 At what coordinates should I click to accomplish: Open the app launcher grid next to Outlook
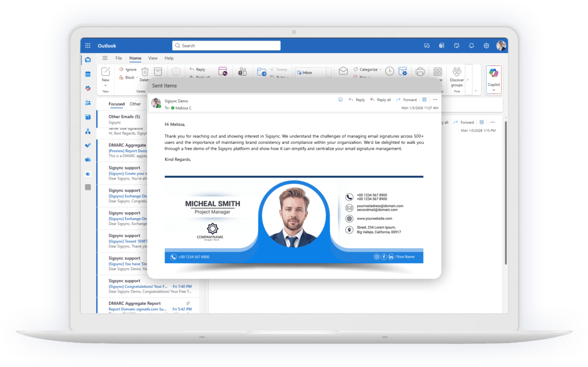tap(88, 46)
